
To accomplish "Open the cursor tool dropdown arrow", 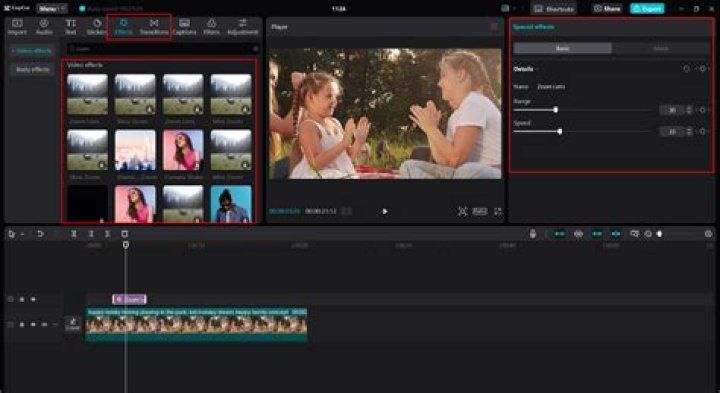I will pos(22,234).
